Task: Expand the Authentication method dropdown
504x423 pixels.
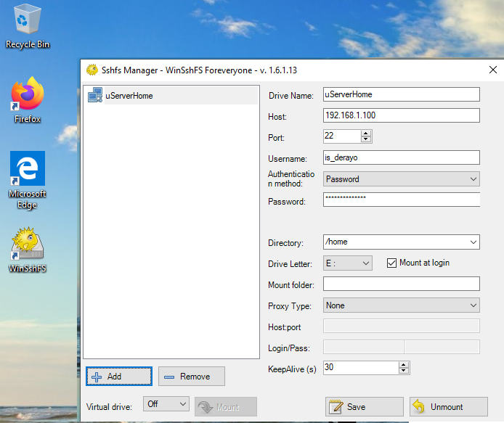Action: 473,179
